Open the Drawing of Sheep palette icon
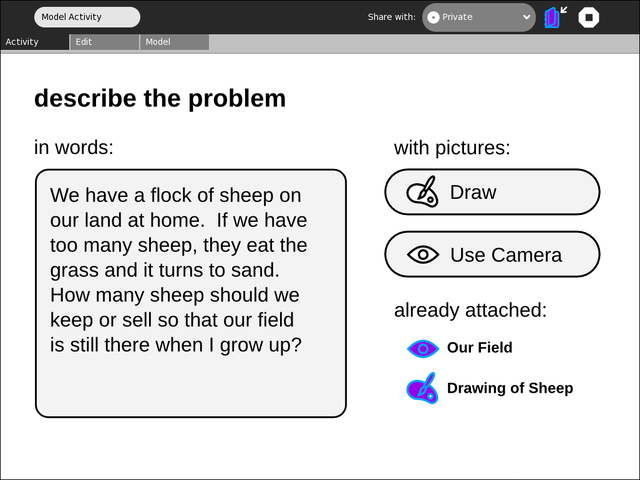Image resolution: width=640 pixels, height=480 pixels. [422, 388]
